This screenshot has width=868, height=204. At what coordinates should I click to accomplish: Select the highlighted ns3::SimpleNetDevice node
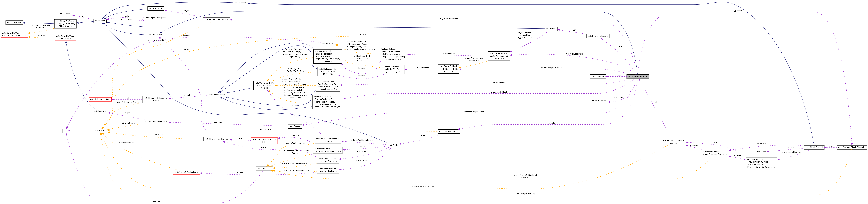click(x=637, y=76)
